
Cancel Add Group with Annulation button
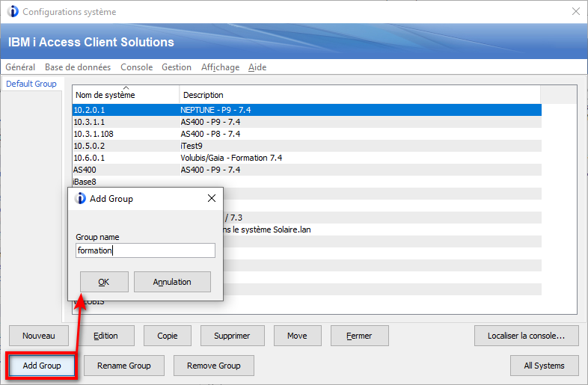point(172,282)
